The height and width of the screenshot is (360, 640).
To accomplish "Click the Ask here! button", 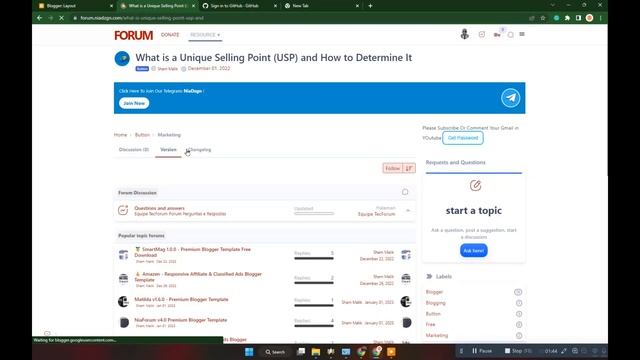I will coord(473,251).
